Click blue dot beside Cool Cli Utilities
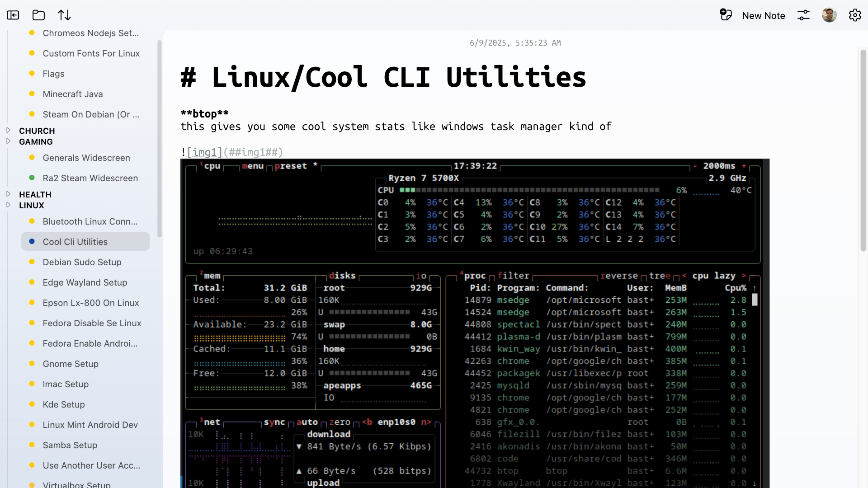 [x=32, y=242]
